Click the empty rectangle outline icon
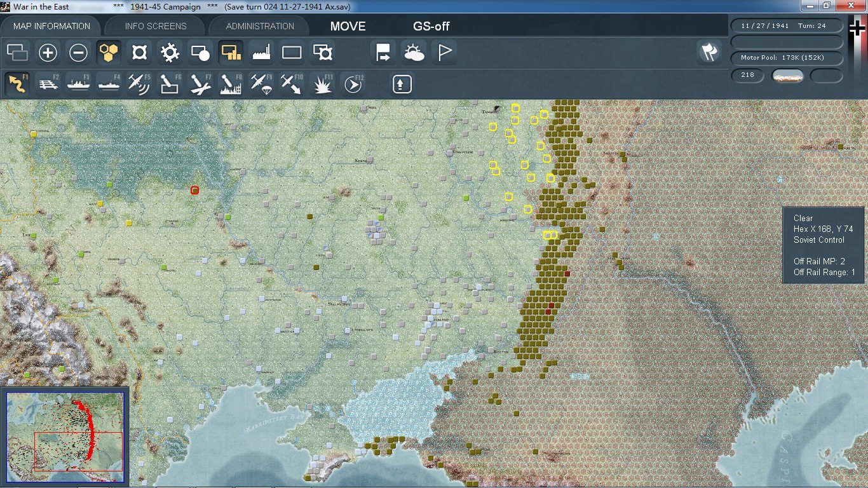 292,52
